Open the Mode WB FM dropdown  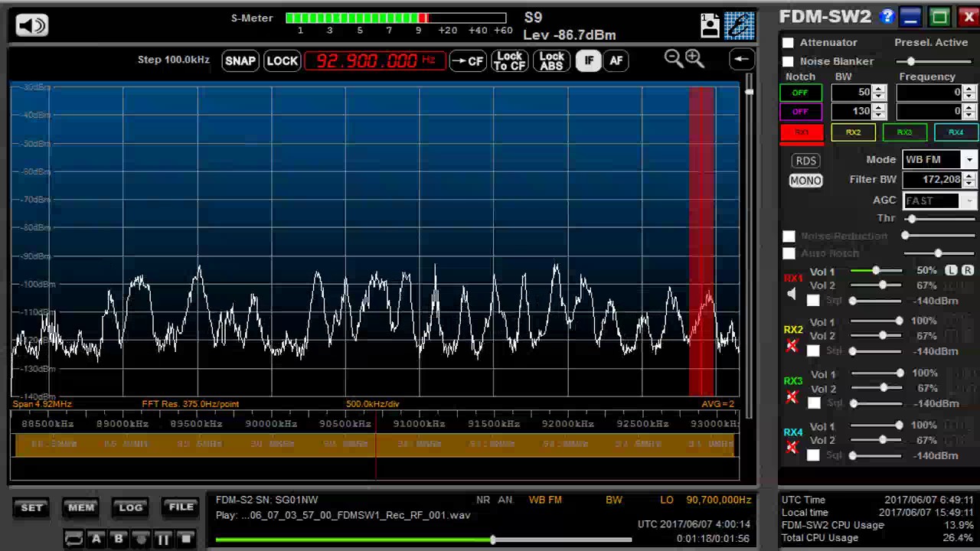[x=969, y=159]
